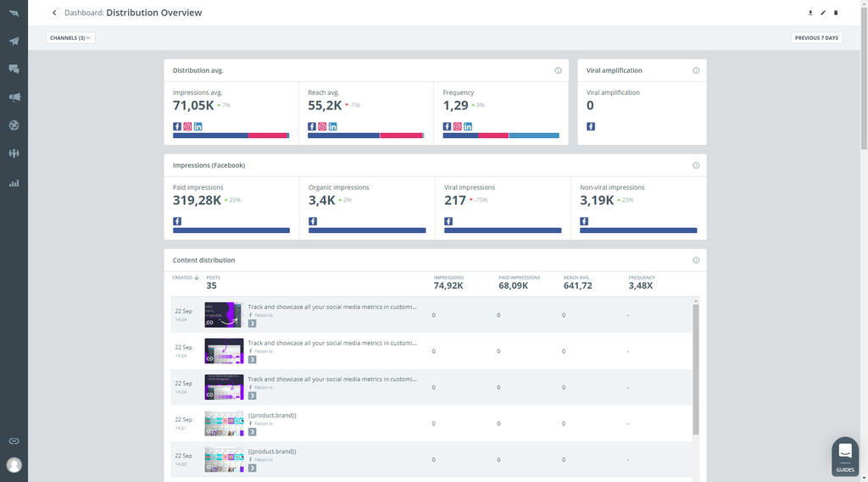The width and height of the screenshot is (868, 482).
Task: Open the chat bubbles Engage sidebar icon
Action: [x=14, y=69]
